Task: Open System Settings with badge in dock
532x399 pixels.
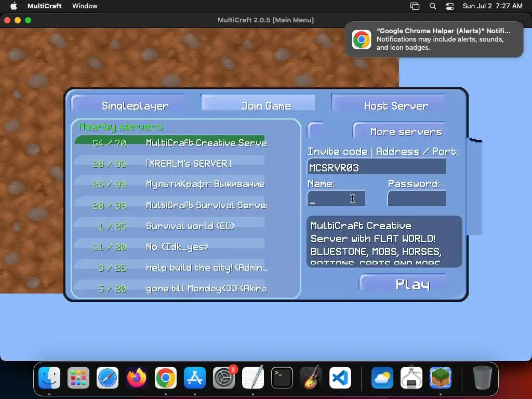Action: (224, 378)
